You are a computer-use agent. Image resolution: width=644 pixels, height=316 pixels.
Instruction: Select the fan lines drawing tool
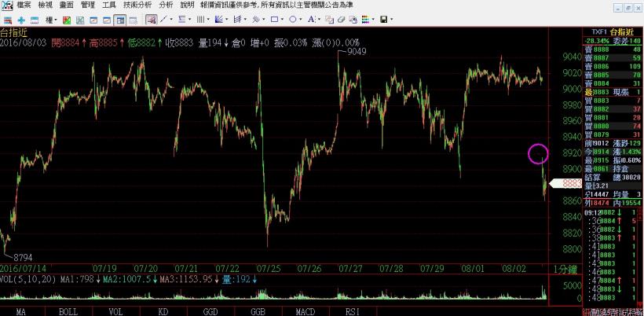click(x=218, y=19)
